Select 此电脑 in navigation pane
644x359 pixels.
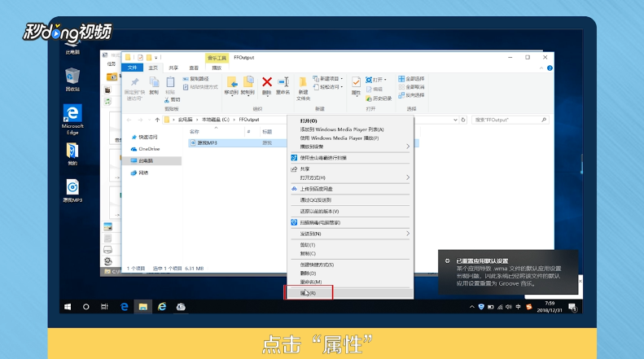click(x=152, y=160)
